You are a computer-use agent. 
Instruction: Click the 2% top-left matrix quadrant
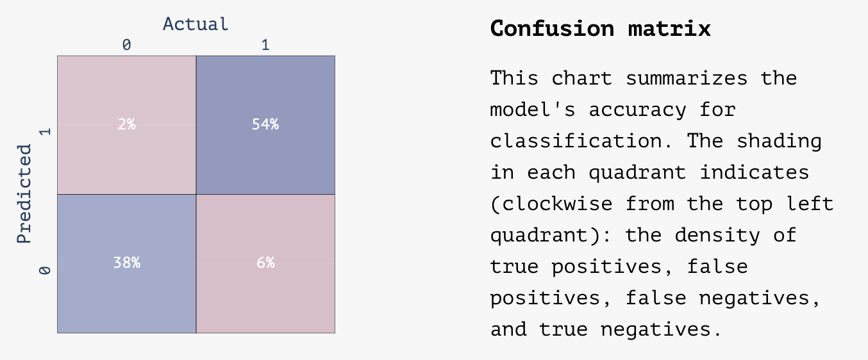(x=126, y=125)
